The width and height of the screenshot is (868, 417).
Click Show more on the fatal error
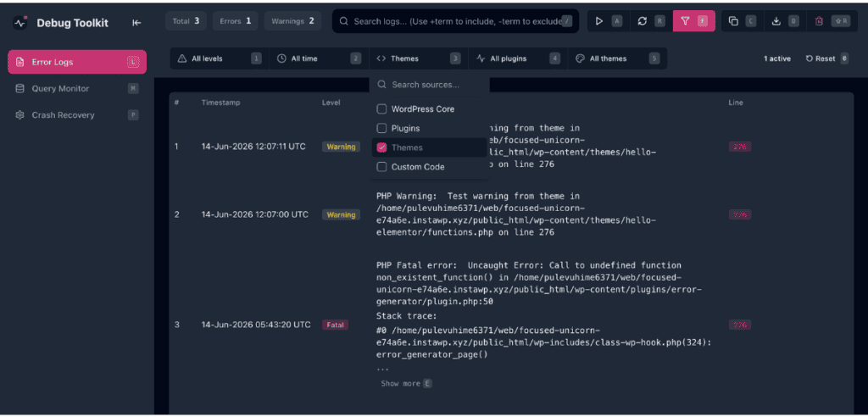[406, 383]
